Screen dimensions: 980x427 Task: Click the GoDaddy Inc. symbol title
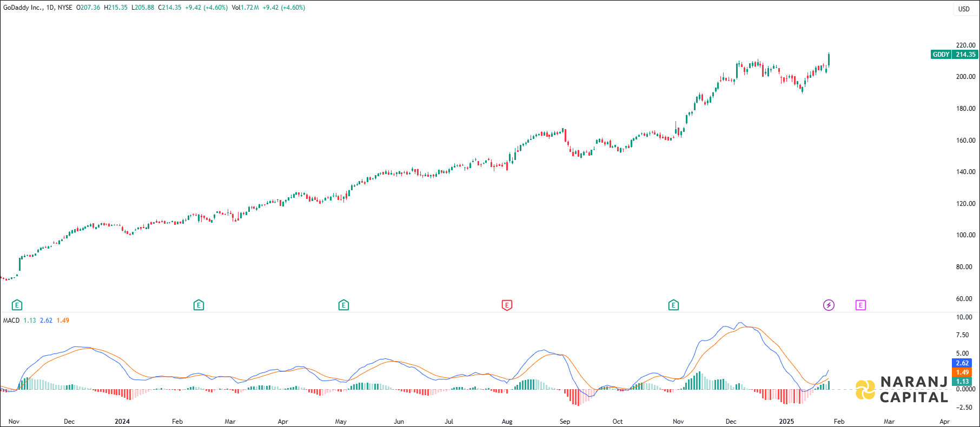[x=23, y=8]
